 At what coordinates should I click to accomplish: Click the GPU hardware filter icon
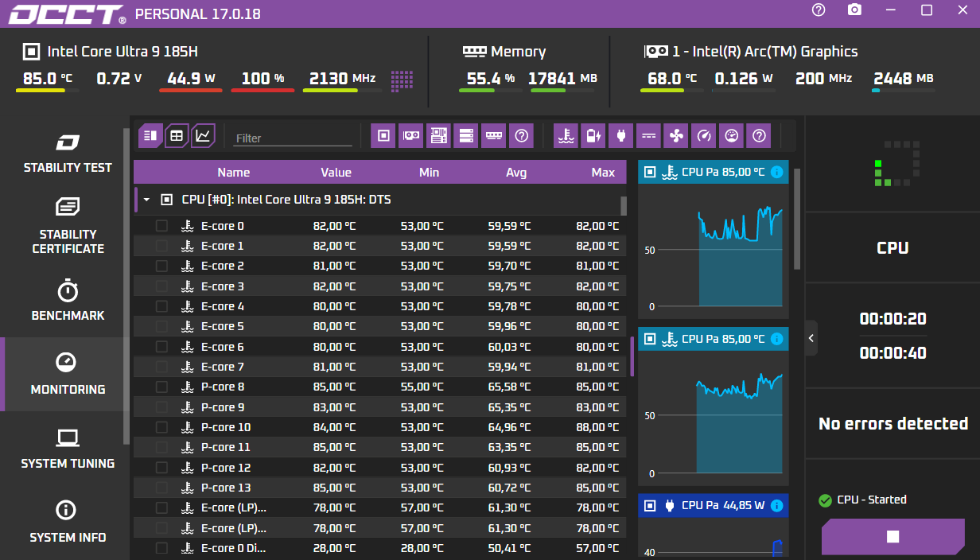411,136
